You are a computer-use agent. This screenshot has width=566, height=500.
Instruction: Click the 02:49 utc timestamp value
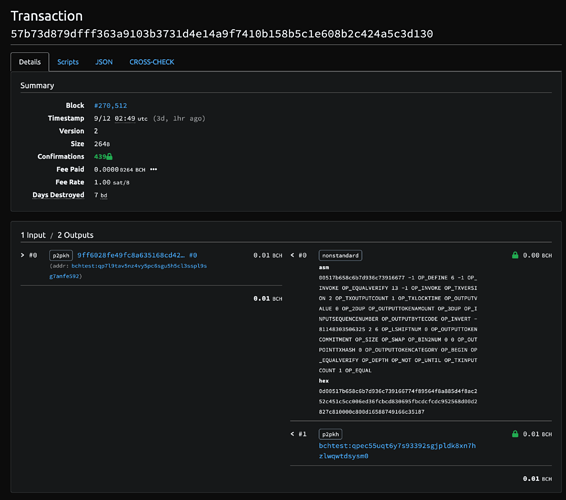point(131,118)
